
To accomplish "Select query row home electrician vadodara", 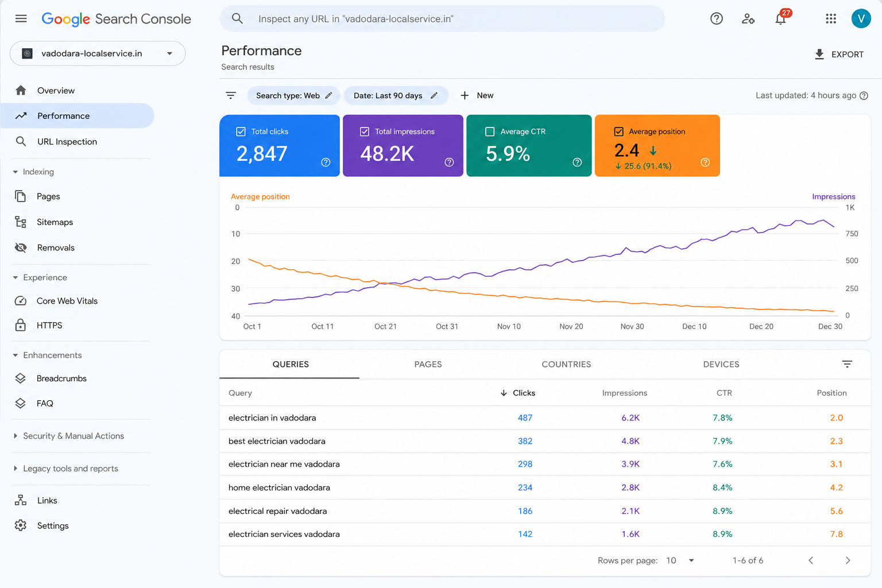I will [545, 488].
